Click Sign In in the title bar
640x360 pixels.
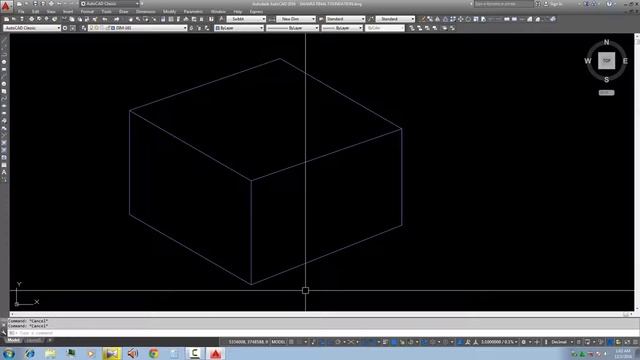click(x=557, y=4)
